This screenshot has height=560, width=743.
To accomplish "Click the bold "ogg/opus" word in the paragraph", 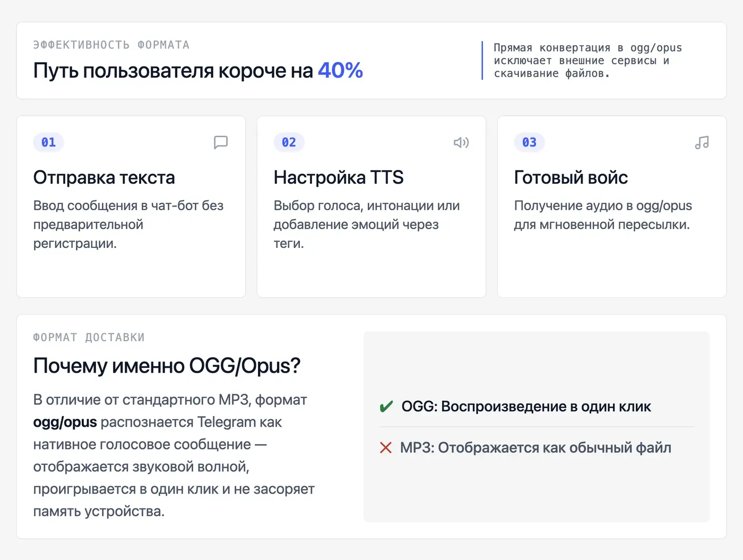I will tap(65, 422).
